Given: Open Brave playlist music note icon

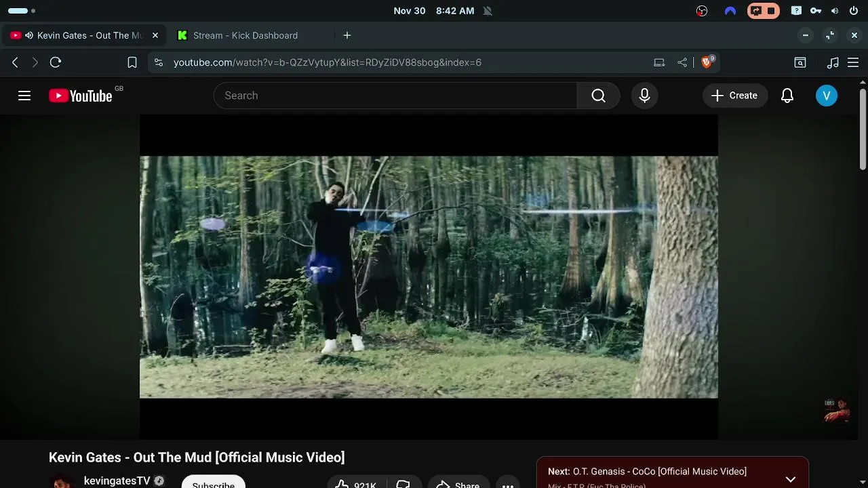Looking at the screenshot, I should coord(833,62).
